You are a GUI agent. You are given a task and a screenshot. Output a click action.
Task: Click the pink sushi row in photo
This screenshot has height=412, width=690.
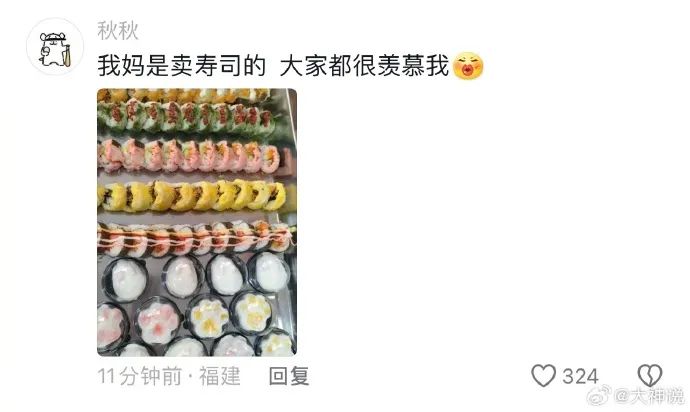point(189,155)
